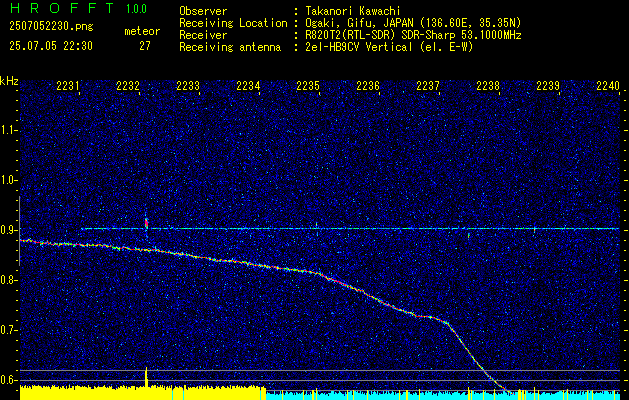Click the 'Receiving Location' label

point(233,23)
